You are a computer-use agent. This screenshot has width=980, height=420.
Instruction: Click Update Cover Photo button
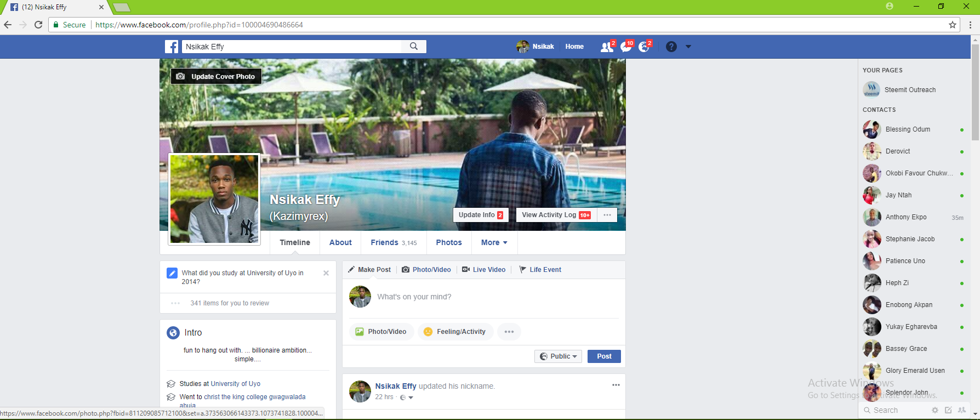(x=216, y=76)
